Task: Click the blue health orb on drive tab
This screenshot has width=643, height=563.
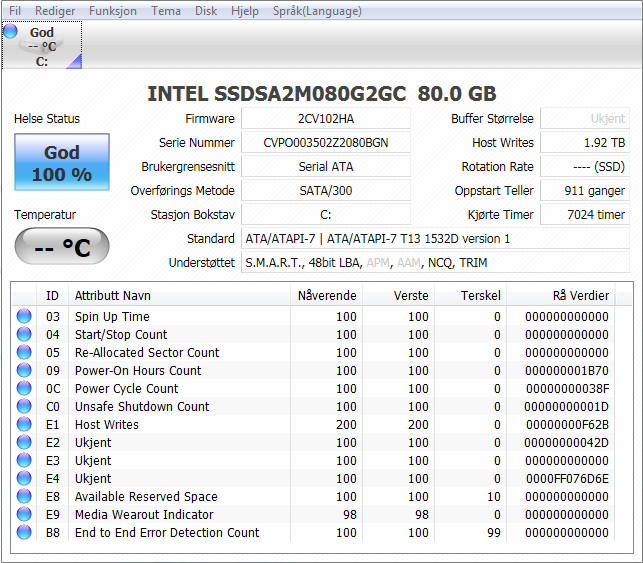Action: click(x=11, y=31)
